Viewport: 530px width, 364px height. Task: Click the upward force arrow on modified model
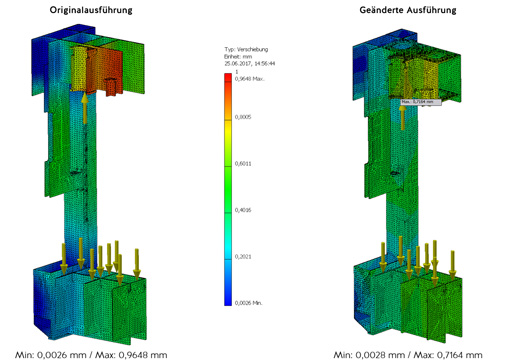click(403, 117)
